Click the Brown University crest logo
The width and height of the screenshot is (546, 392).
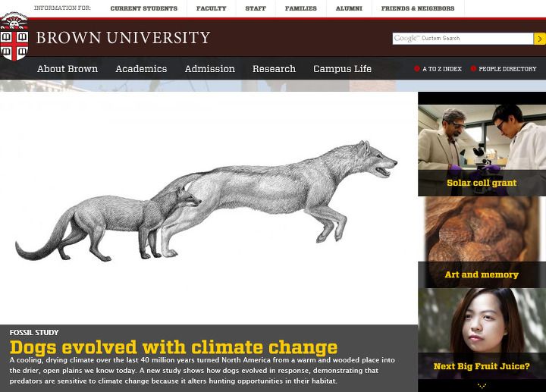(14, 36)
